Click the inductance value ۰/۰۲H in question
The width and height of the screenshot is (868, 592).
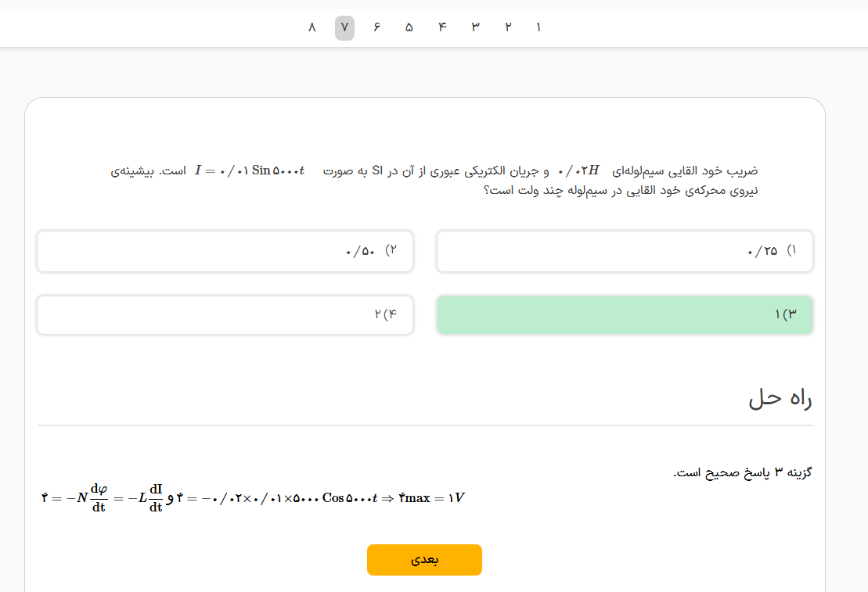point(578,170)
